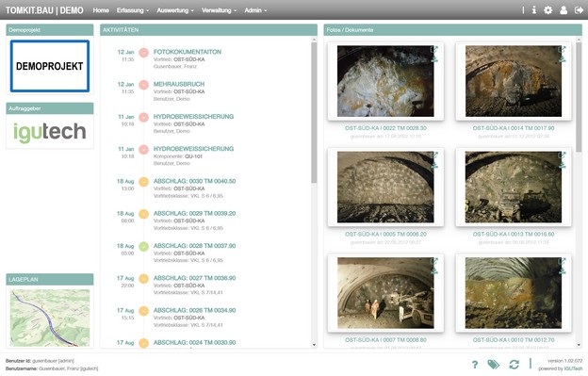This screenshot has height=376, width=588.
Task: Click orange timeline marker for ABSCHLAG 0030
Action: [143, 182]
